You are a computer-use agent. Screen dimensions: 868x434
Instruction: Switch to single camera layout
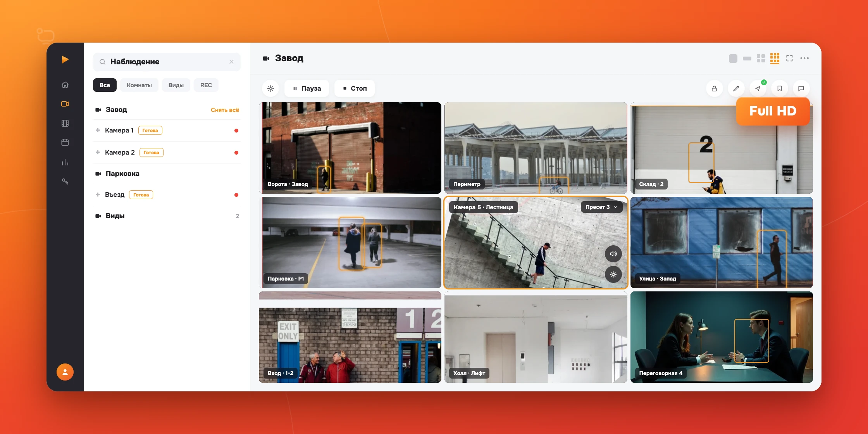733,59
